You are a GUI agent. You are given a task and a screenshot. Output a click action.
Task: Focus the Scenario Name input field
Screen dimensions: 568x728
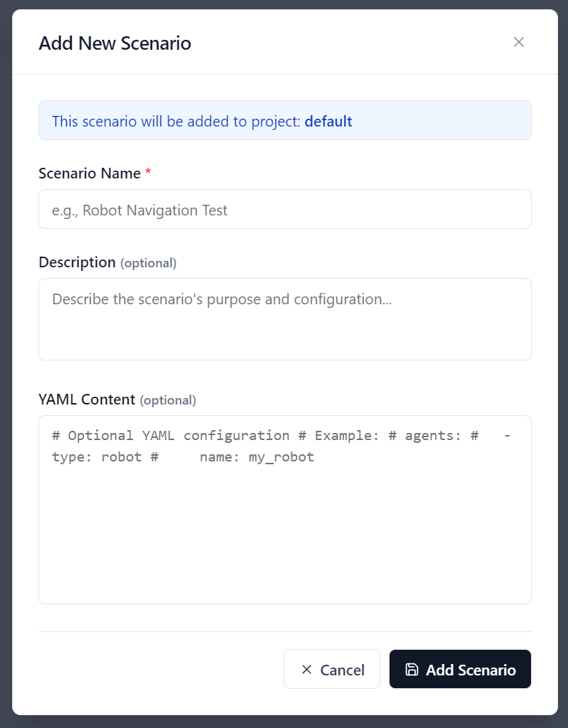(x=284, y=209)
